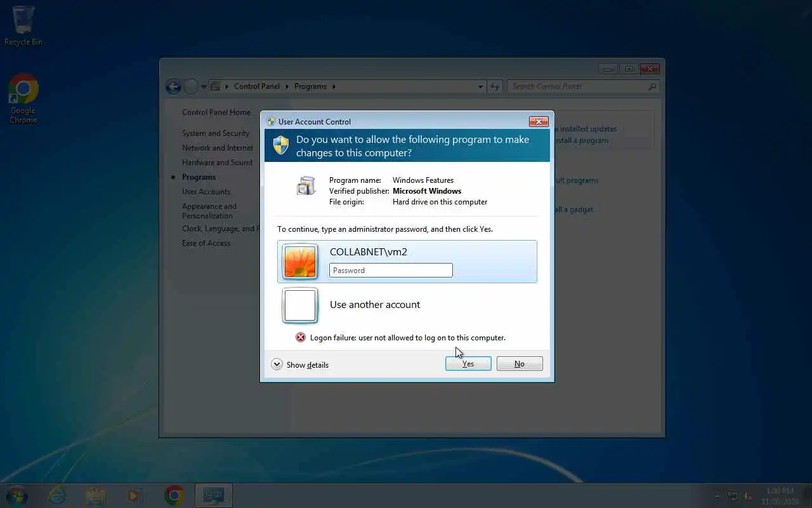
Task: Open Control Panel Home link
Action: 216,112
